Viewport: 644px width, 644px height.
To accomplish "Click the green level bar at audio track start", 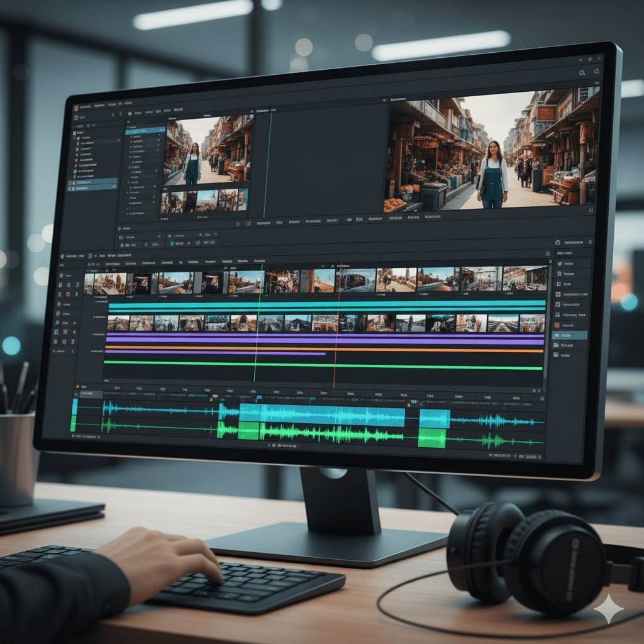I will point(74,424).
